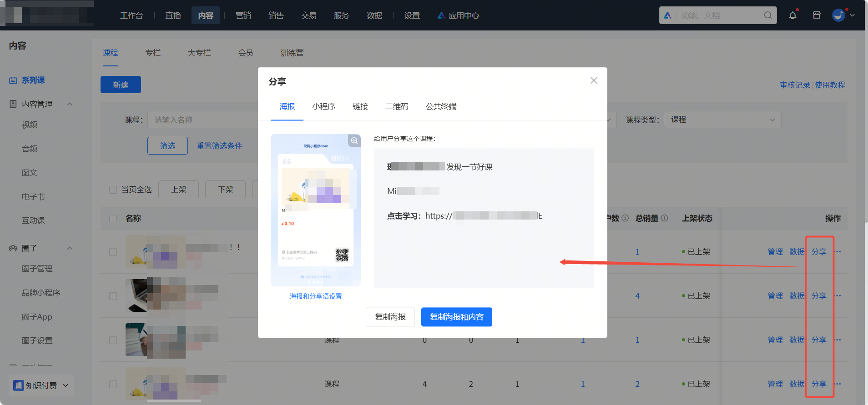Image resolution: width=868 pixels, height=405 pixels.
Task: Click the search magnifier icon
Action: 768,15
